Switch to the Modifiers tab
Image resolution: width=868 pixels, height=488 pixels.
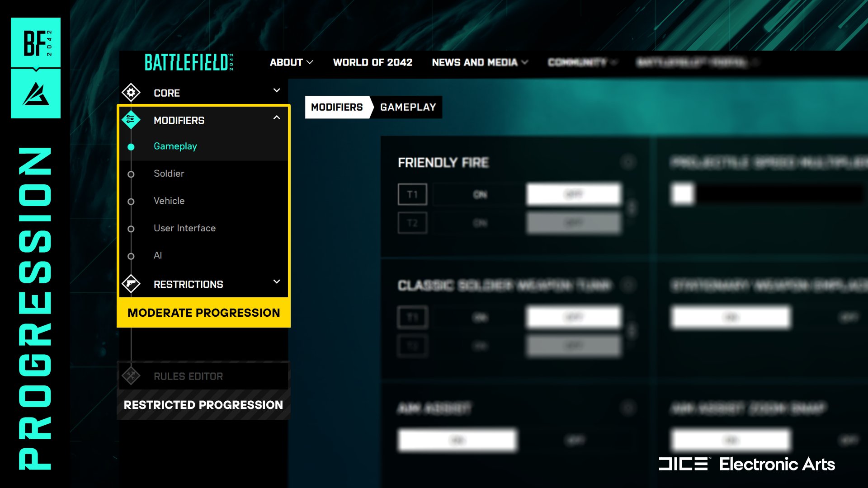336,107
